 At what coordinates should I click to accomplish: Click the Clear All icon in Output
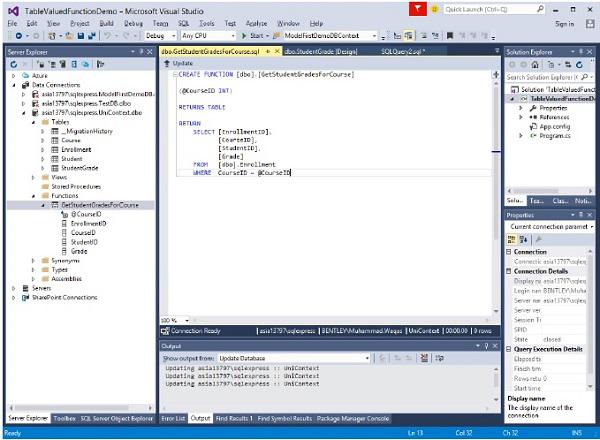coord(424,358)
